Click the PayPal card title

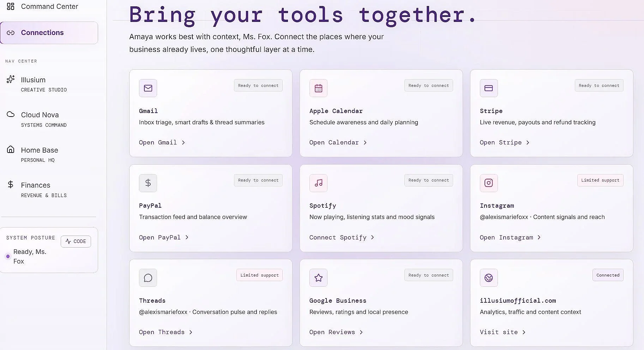point(150,206)
